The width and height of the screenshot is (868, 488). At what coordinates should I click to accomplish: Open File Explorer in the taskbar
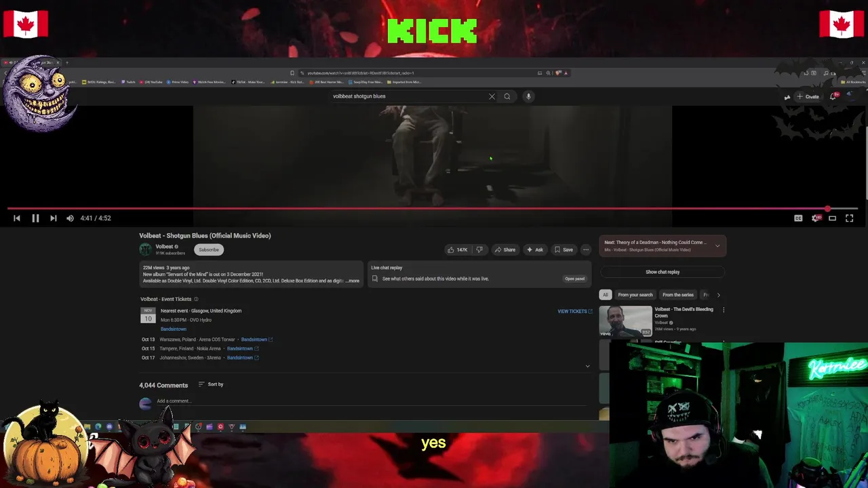87,427
